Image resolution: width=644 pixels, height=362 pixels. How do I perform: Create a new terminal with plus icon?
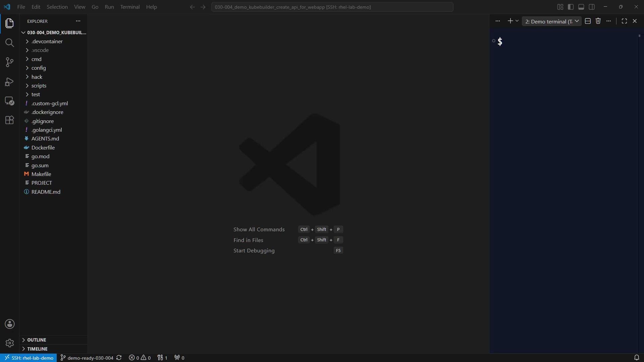click(x=510, y=21)
